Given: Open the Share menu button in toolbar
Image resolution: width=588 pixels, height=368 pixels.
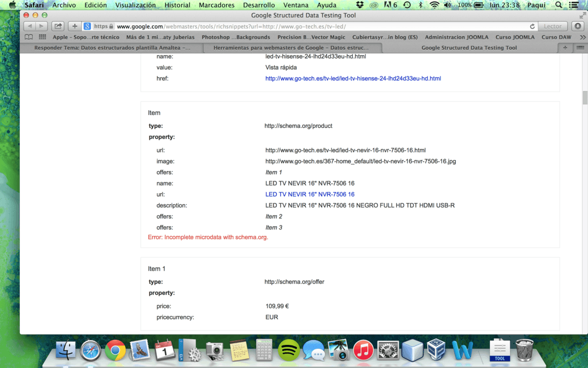Looking at the screenshot, I should click(x=58, y=26).
